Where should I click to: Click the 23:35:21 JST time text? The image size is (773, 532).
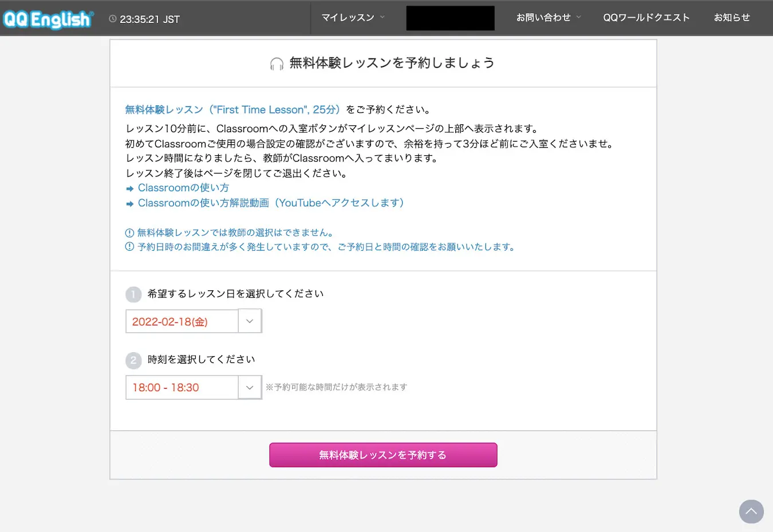pos(149,19)
